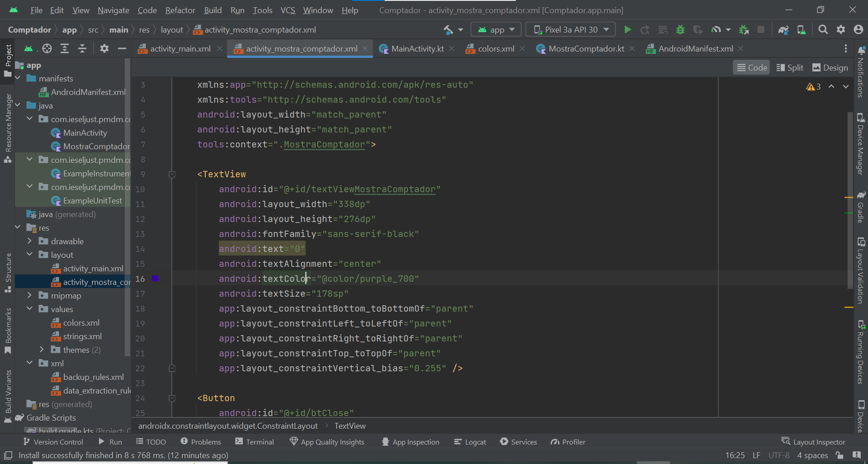Open Search Everywhere with the magnifier icon
Viewport: 868px width, 464px height.
(823, 29)
